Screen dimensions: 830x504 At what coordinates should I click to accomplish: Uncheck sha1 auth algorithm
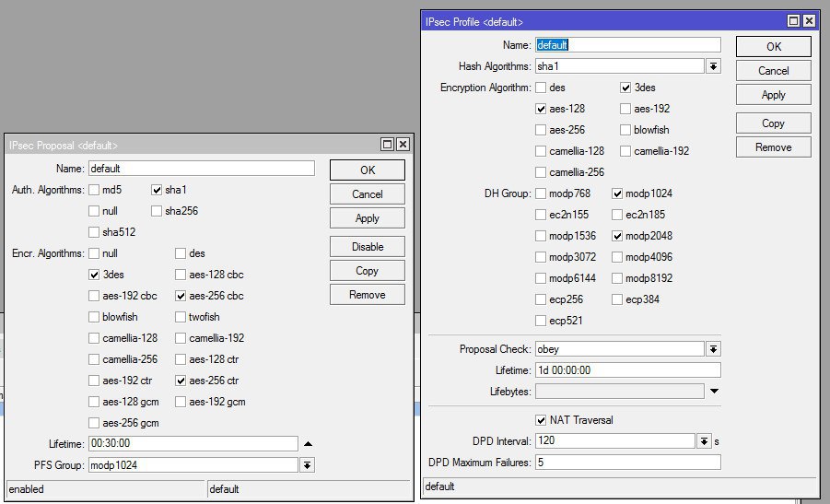click(x=157, y=190)
